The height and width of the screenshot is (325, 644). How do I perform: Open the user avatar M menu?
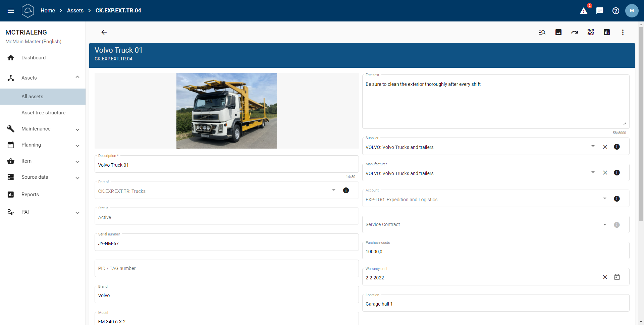click(x=632, y=11)
